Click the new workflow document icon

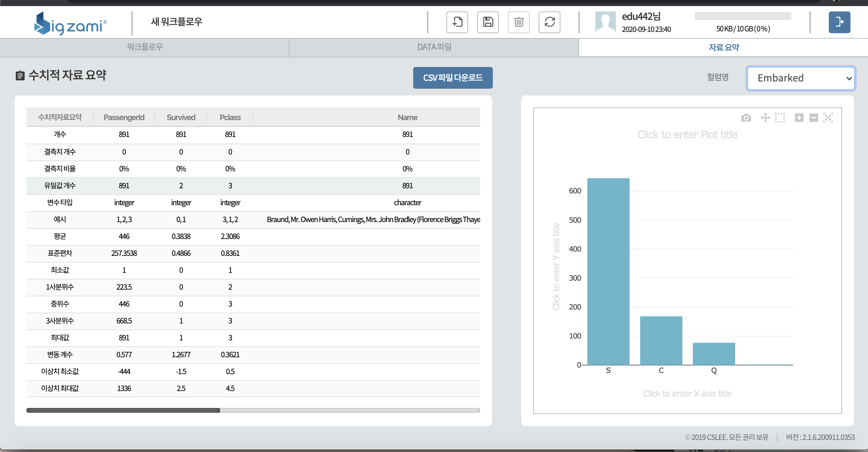(457, 22)
